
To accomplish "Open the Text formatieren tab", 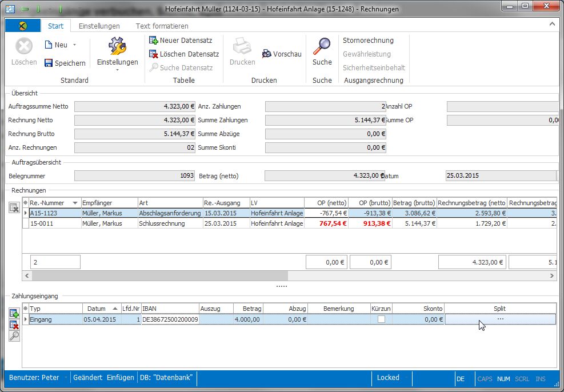I will (162, 26).
